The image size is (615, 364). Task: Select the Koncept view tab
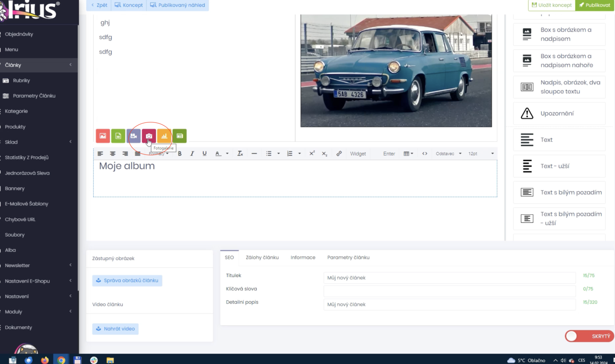pos(129,5)
